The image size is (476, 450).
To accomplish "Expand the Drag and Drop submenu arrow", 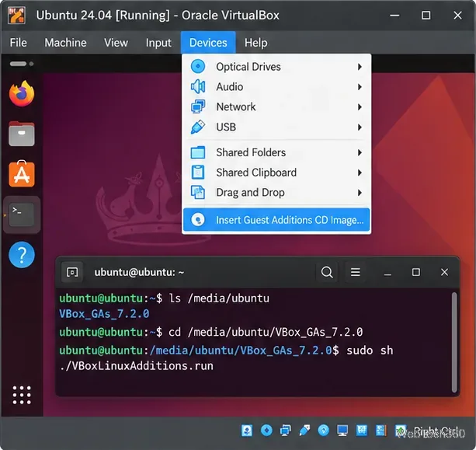I will 360,193.
